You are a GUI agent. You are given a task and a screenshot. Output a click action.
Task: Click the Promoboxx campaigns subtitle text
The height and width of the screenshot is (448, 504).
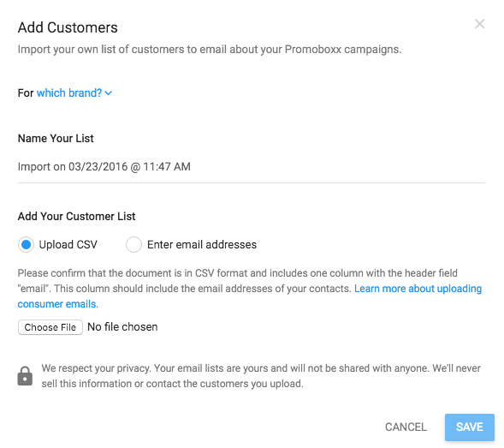[210, 50]
